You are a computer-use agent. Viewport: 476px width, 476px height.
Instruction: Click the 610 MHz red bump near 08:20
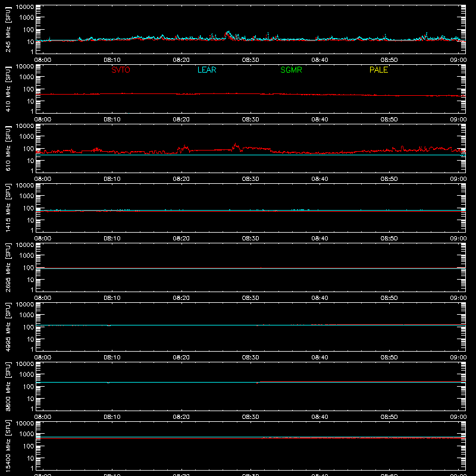coord(184,147)
